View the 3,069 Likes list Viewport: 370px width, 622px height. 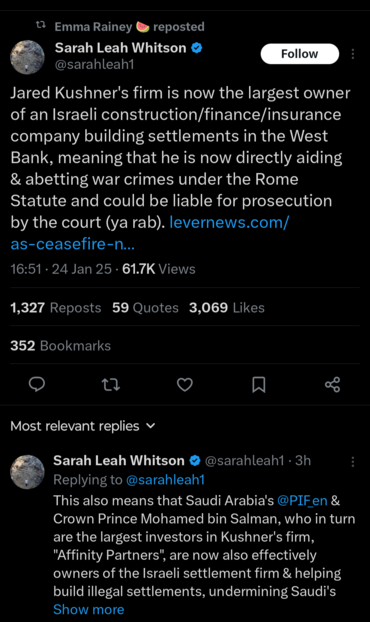226,308
